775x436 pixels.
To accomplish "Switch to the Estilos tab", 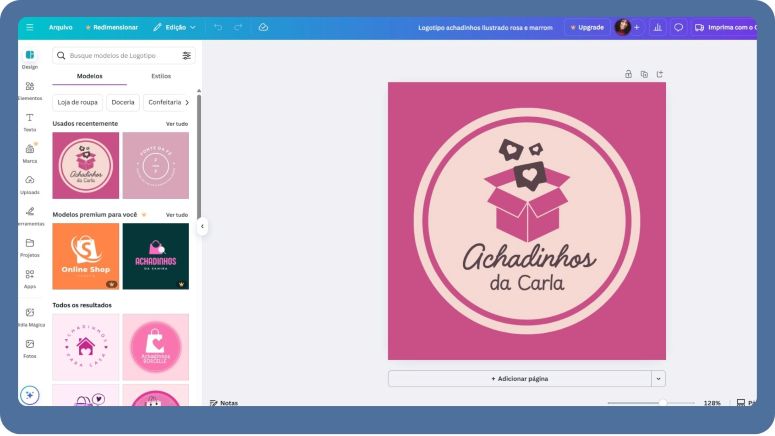I will [x=161, y=76].
